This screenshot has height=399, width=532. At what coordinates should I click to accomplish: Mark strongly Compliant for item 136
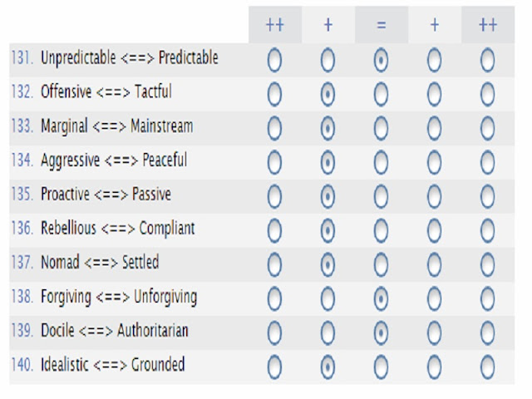pos(488,231)
